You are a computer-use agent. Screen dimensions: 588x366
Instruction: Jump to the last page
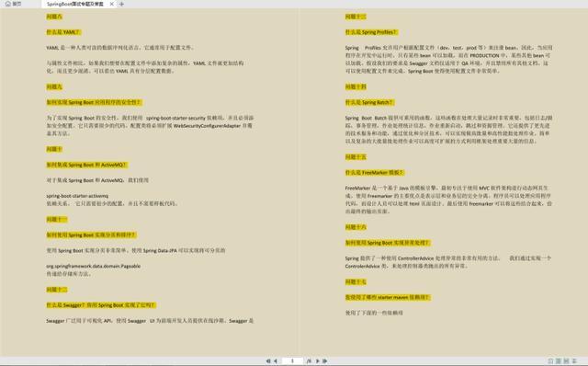324,361
